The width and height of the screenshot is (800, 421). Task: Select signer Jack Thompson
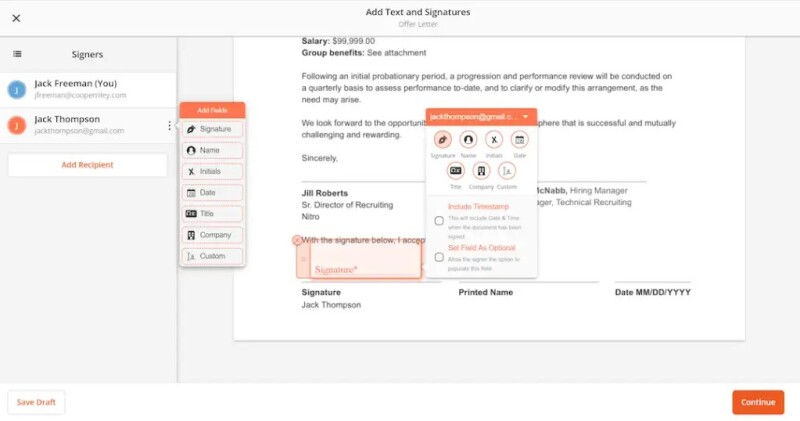coord(88,125)
